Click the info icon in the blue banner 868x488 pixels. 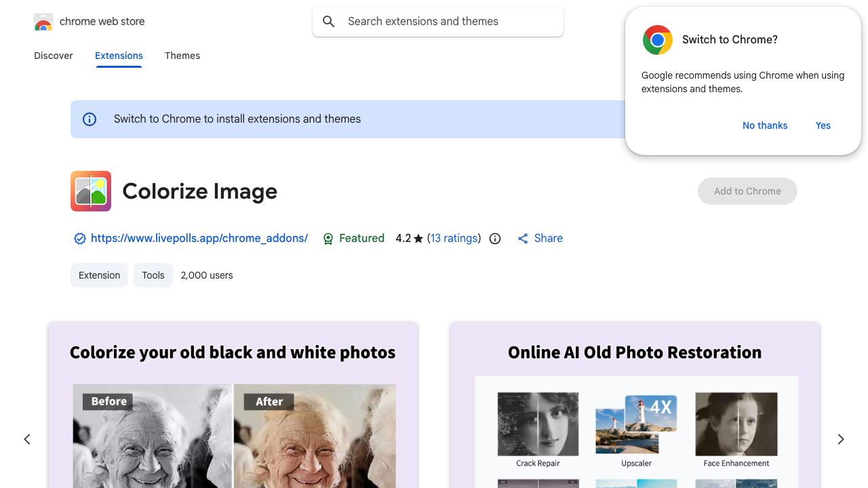(90, 119)
